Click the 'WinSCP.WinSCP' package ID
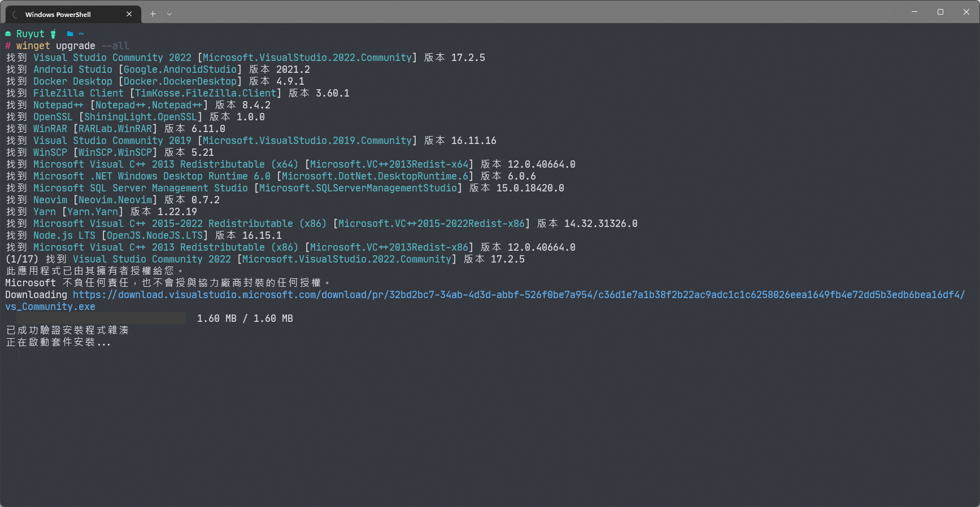Screen dimensions: 980x507 click(115, 152)
